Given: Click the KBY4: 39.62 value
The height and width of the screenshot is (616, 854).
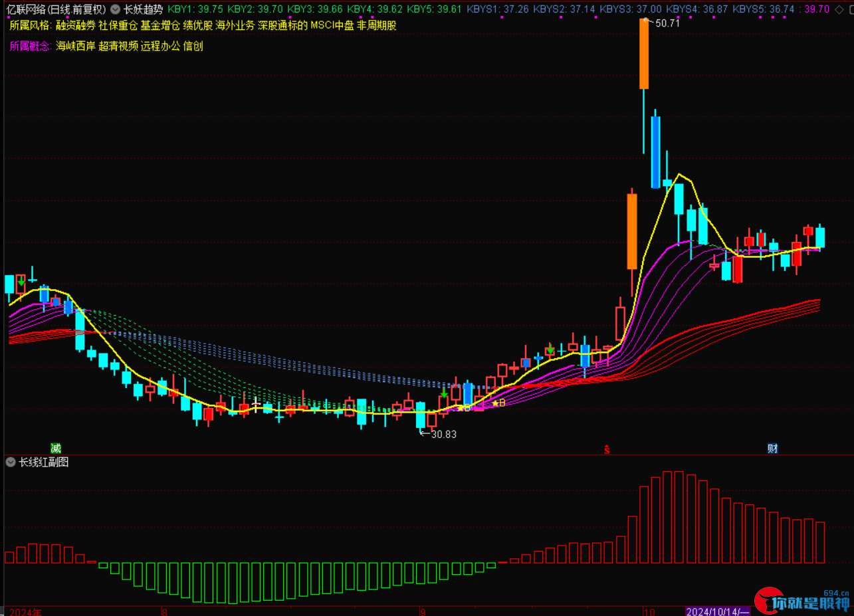Looking at the screenshot, I should (x=374, y=9).
